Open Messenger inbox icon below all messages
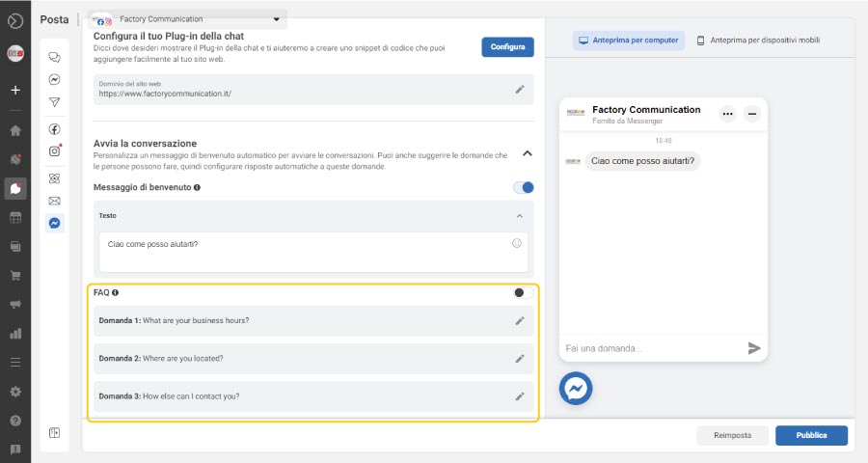The height and width of the screenshot is (463, 868). (x=54, y=80)
